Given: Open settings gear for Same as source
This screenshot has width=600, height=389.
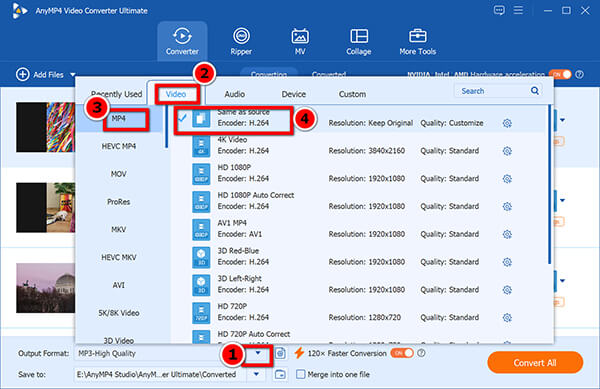Looking at the screenshot, I should pyautogui.click(x=507, y=123).
